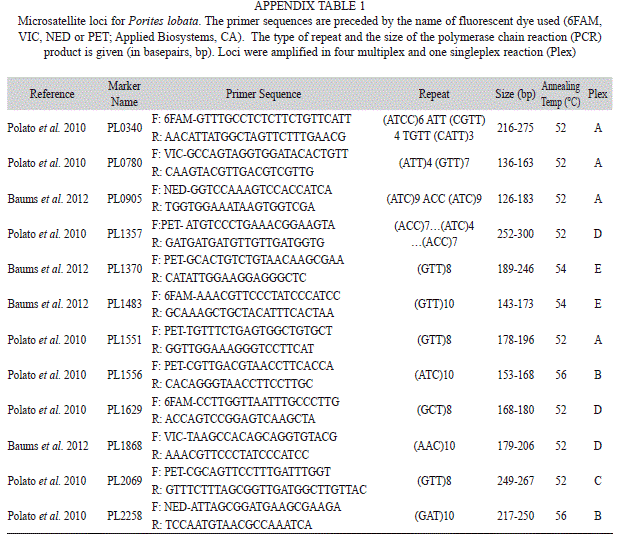Click repeat motif (GAT)10
The height and width of the screenshot is (537, 617).
pos(434,516)
